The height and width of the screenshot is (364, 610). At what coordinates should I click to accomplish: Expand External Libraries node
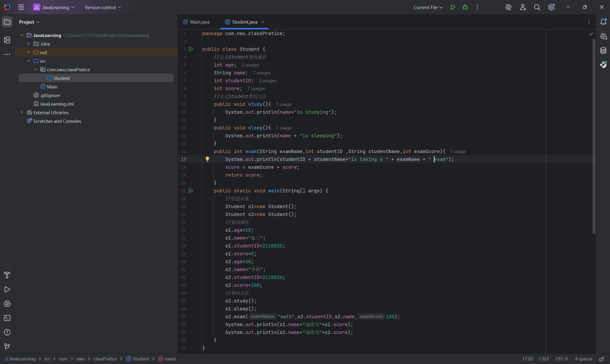click(22, 112)
